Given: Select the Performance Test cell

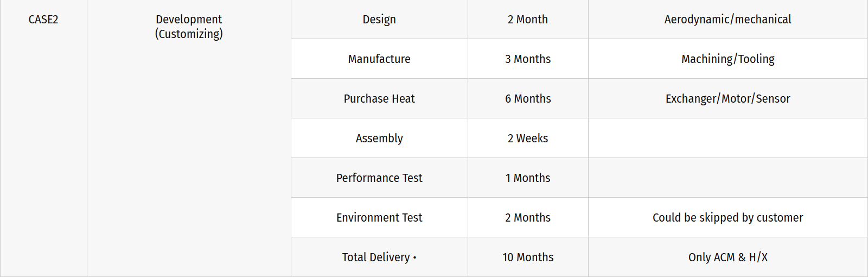Looking at the screenshot, I should coord(379,178).
